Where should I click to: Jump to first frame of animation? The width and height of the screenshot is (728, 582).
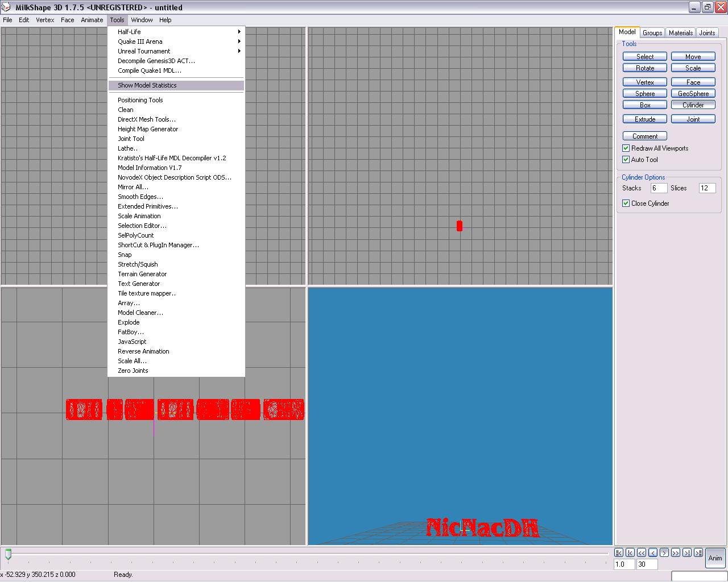click(619, 552)
